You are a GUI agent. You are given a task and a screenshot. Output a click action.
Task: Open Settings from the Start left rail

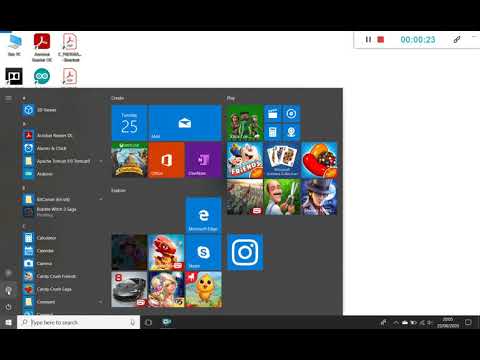point(9,290)
